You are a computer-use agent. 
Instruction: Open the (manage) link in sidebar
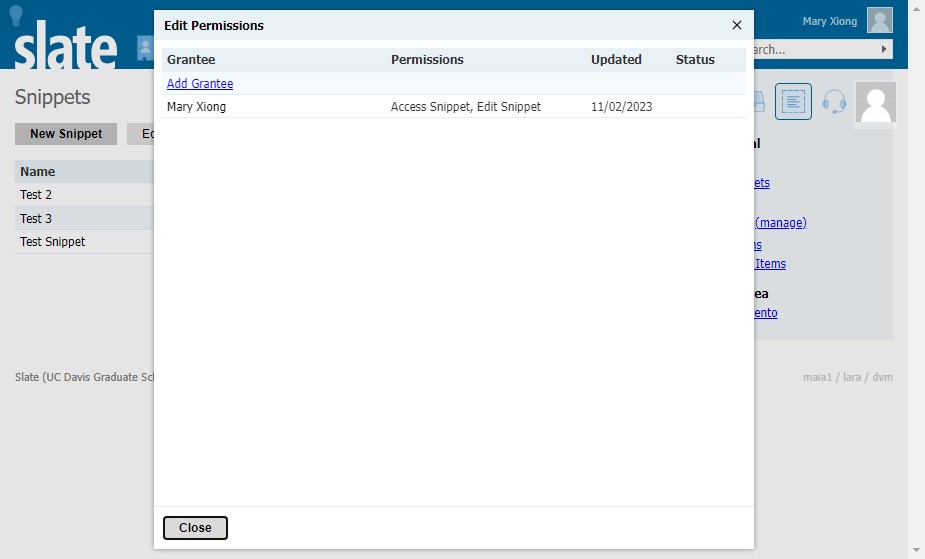[780, 223]
